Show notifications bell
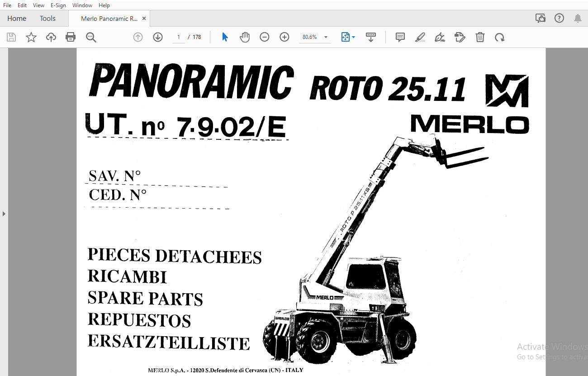Image resolution: width=588 pixels, height=376 pixels. click(578, 18)
